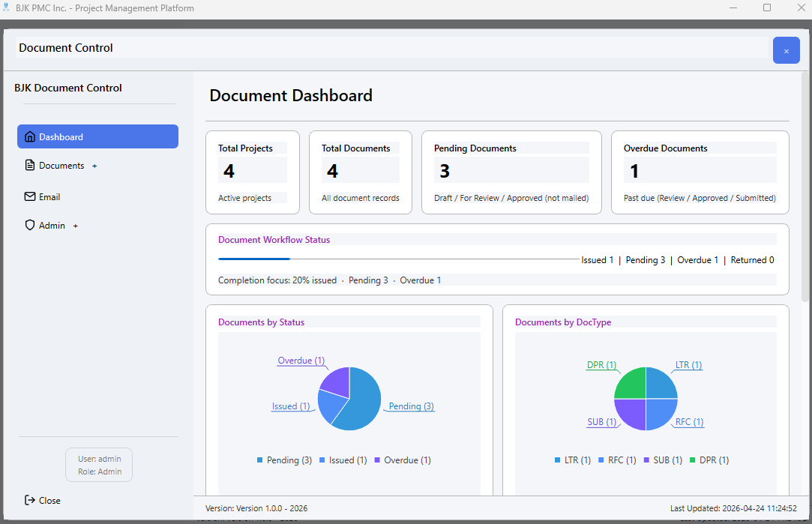Click the Issued (1) legend color swatch
Viewport: 812px width, 524px height.
322,460
